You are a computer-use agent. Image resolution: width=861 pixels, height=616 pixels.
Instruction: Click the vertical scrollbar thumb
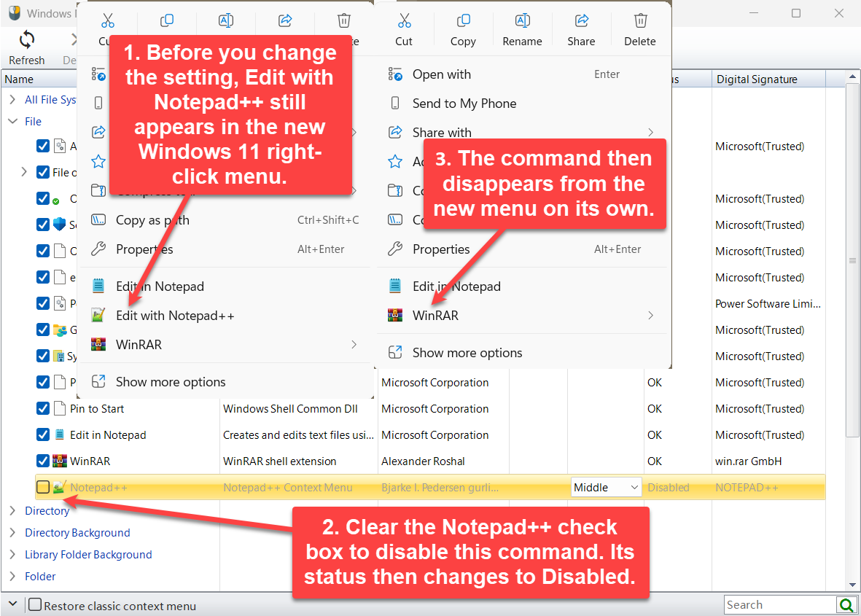852,260
